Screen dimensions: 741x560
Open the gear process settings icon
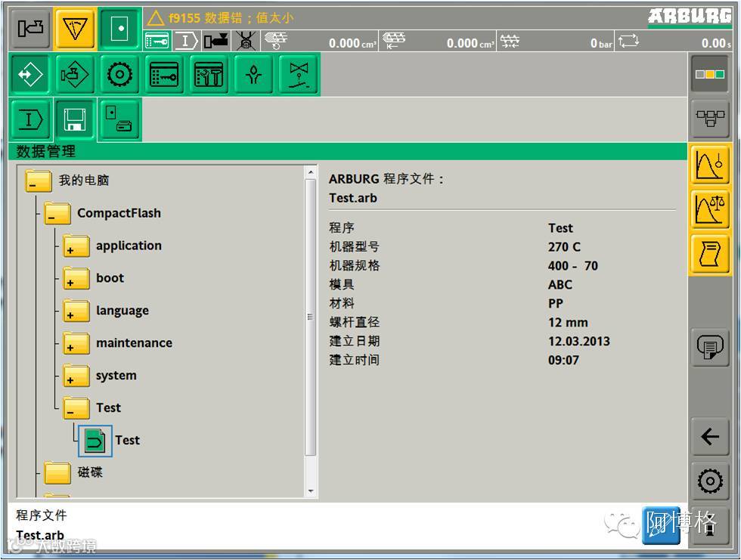tap(119, 74)
